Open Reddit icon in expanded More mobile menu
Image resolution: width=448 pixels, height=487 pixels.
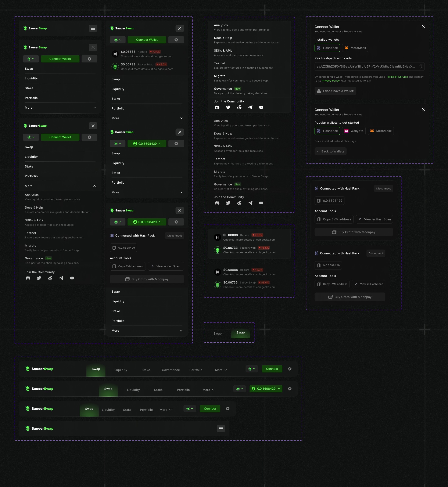50,278
